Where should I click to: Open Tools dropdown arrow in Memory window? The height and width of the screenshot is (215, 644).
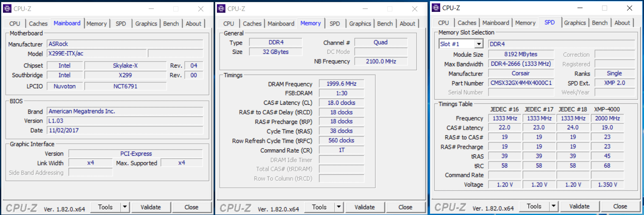(339, 207)
